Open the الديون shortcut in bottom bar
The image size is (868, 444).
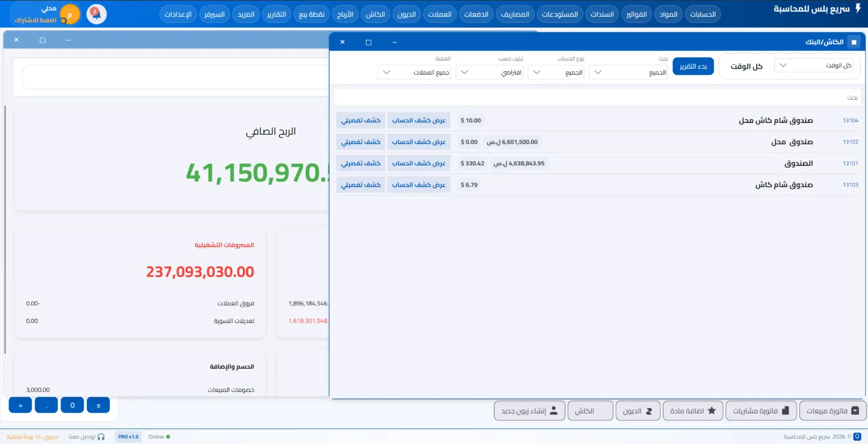(638, 411)
